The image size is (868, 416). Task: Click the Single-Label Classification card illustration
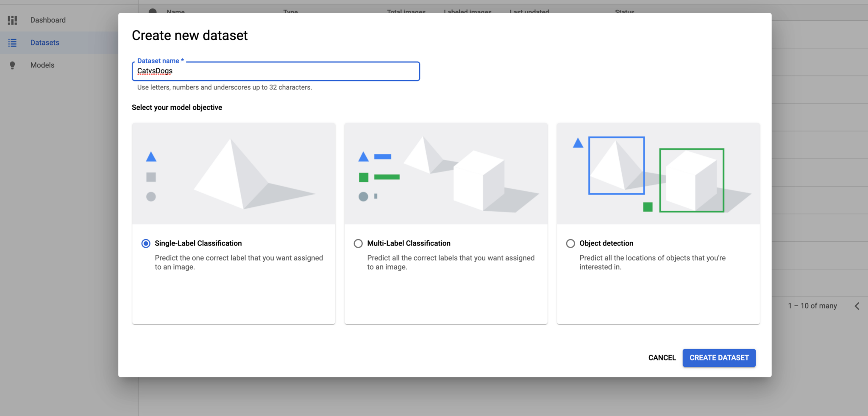(234, 173)
